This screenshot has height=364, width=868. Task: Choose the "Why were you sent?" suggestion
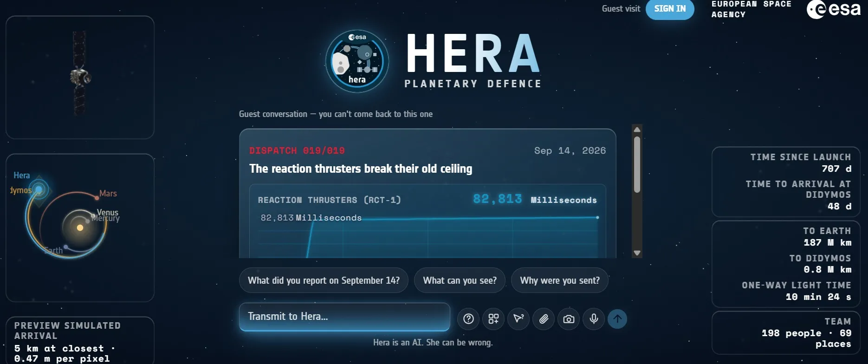tap(560, 280)
